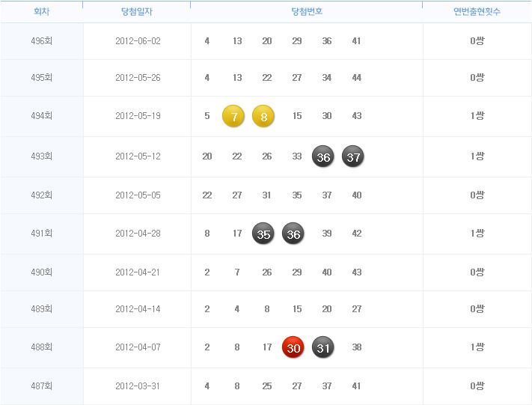Click the yellow ball numbered 8
The height and width of the screenshot is (405, 532).
263,116
